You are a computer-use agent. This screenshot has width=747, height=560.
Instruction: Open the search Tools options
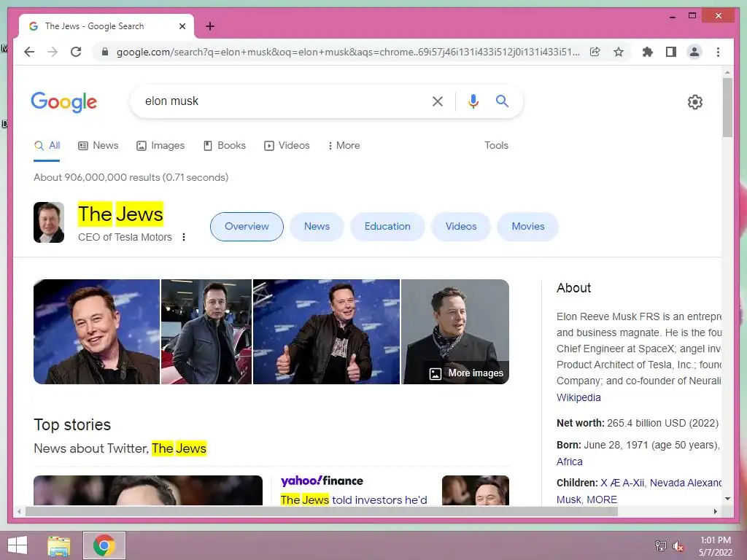(x=496, y=145)
